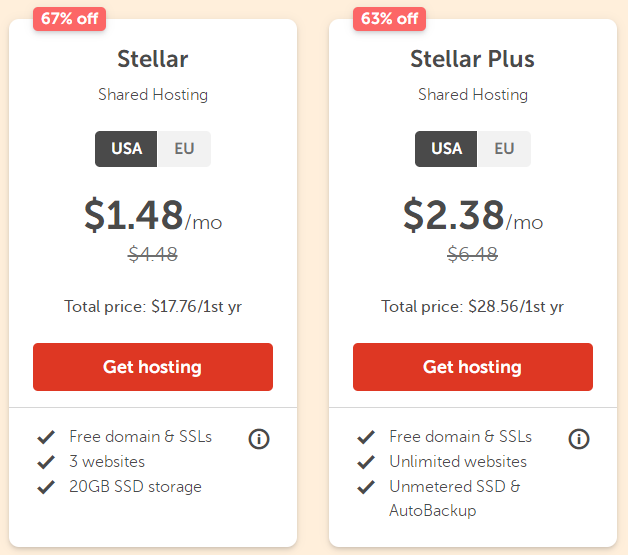Click checkmark beside Stellar Plus Free domain & SSLs
Screen dimensions: 628x555
click(365, 437)
